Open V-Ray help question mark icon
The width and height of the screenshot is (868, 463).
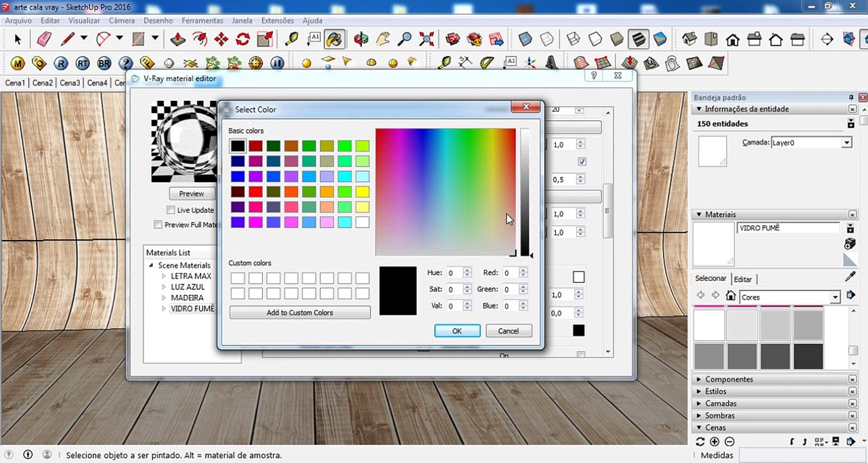coord(126,63)
